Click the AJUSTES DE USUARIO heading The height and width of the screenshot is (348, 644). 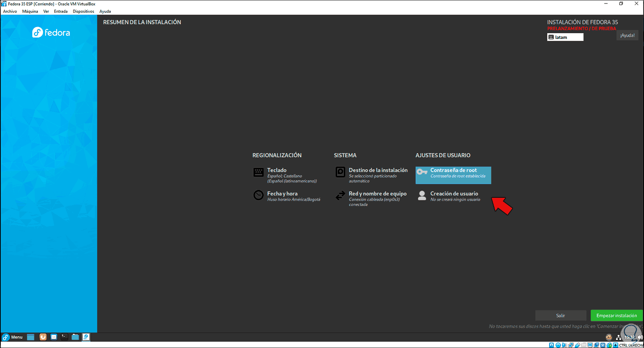[x=443, y=155]
